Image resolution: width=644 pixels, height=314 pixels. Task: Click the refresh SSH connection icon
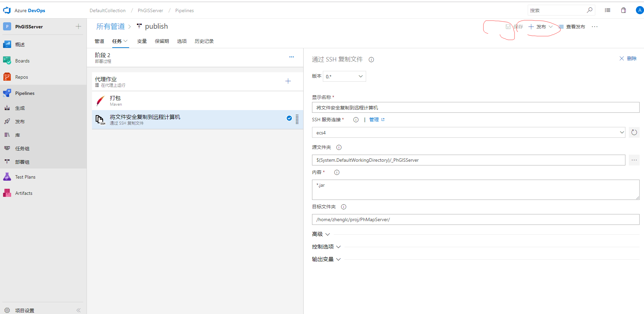tap(634, 133)
